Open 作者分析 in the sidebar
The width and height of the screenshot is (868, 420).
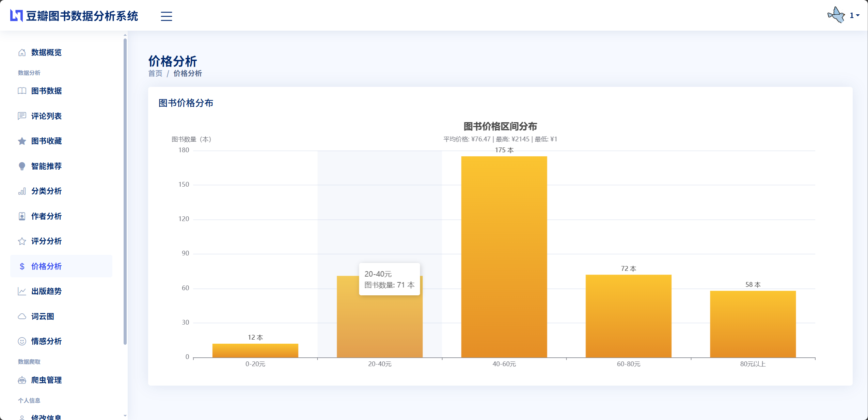click(x=46, y=216)
